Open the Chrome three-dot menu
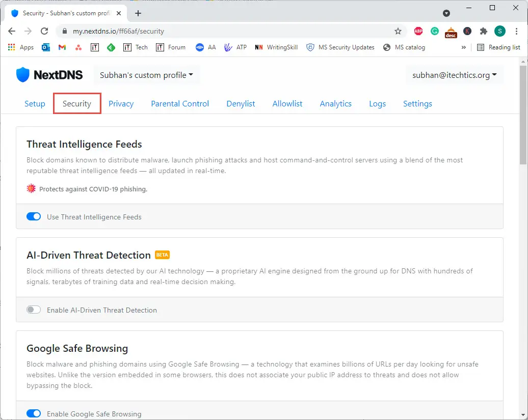 click(x=516, y=31)
